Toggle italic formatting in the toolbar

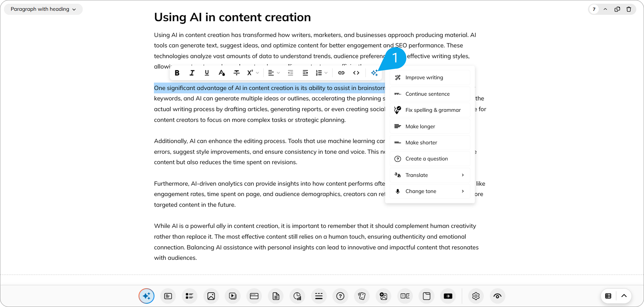coord(192,73)
